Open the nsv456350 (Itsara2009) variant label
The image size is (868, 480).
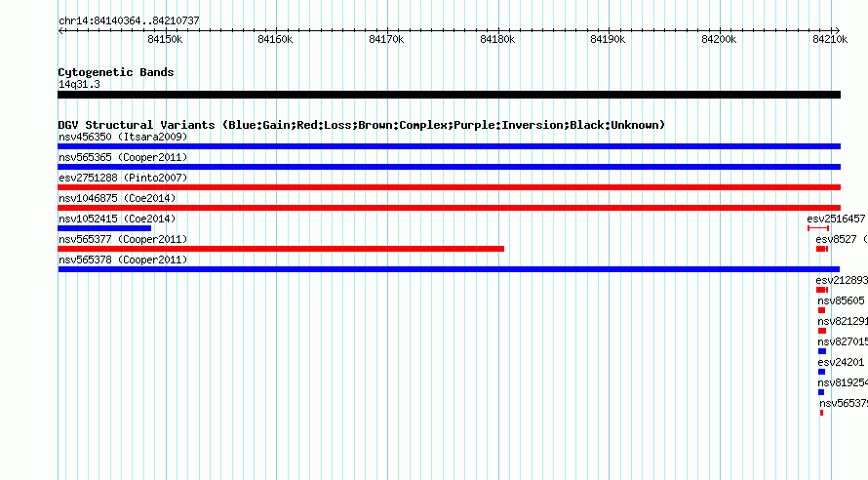click(123, 137)
